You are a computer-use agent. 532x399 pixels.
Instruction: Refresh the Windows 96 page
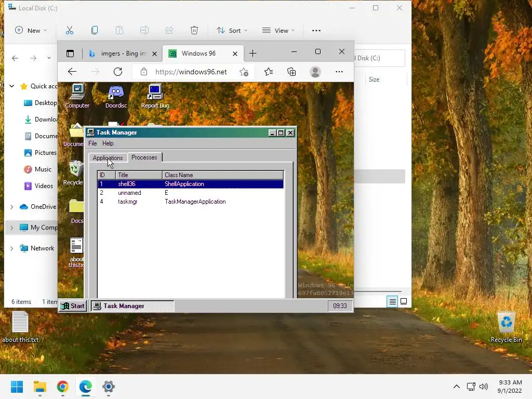[118, 72]
